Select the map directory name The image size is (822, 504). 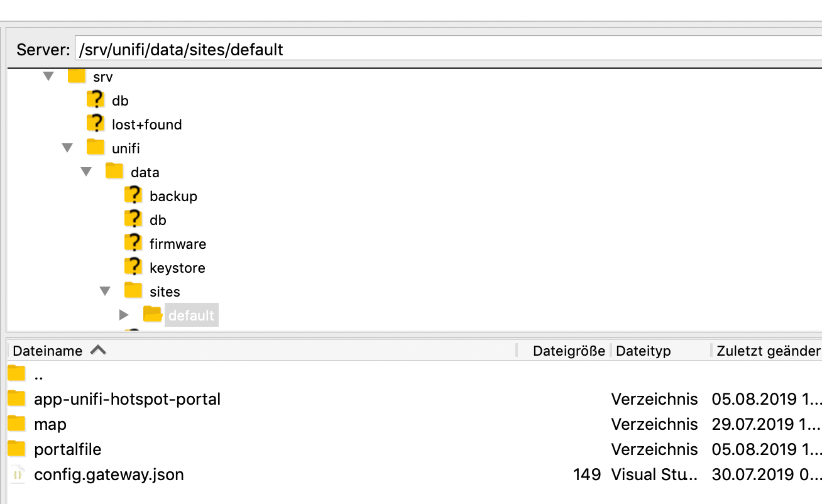pyautogui.click(x=50, y=424)
